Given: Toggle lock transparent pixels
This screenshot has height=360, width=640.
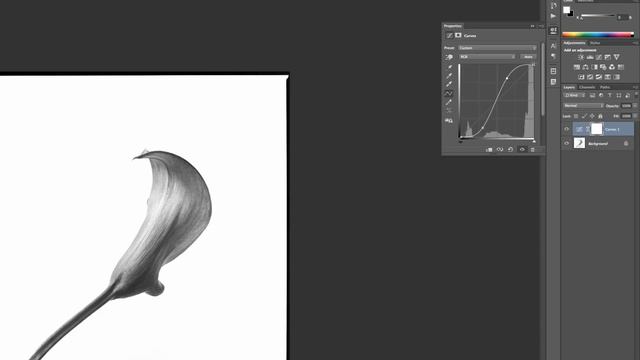Looking at the screenshot, I should point(576,116).
